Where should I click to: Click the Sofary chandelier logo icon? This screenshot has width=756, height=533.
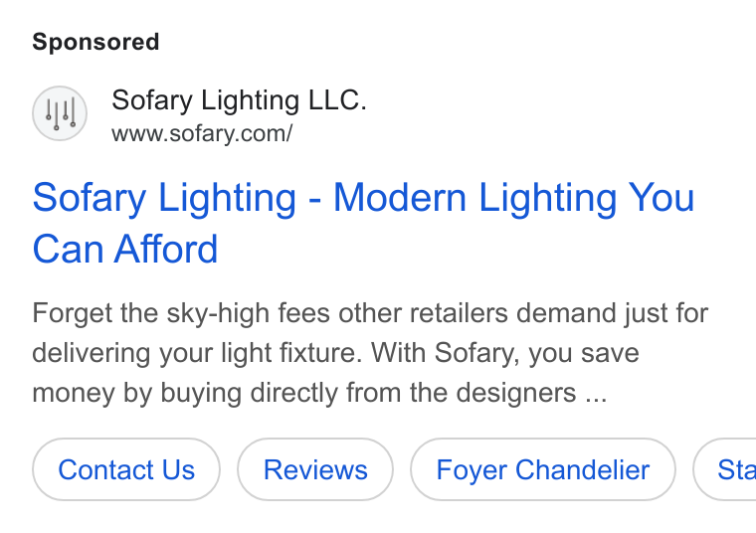(60, 113)
